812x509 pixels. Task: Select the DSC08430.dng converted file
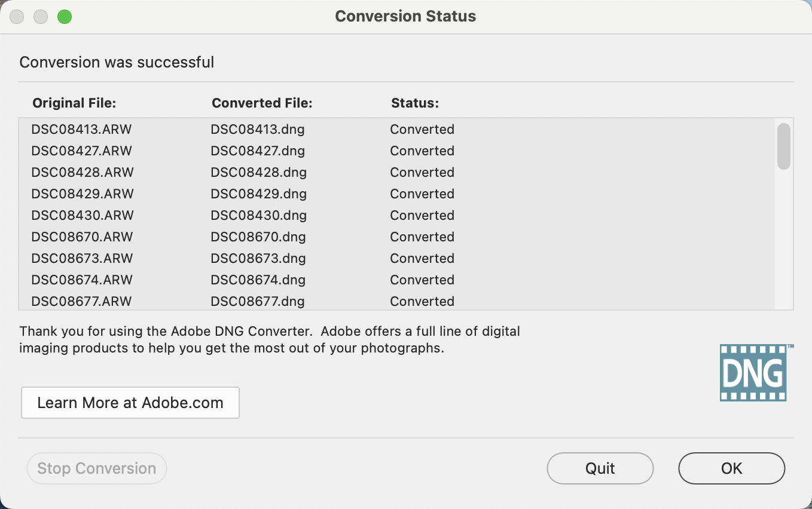tap(258, 215)
